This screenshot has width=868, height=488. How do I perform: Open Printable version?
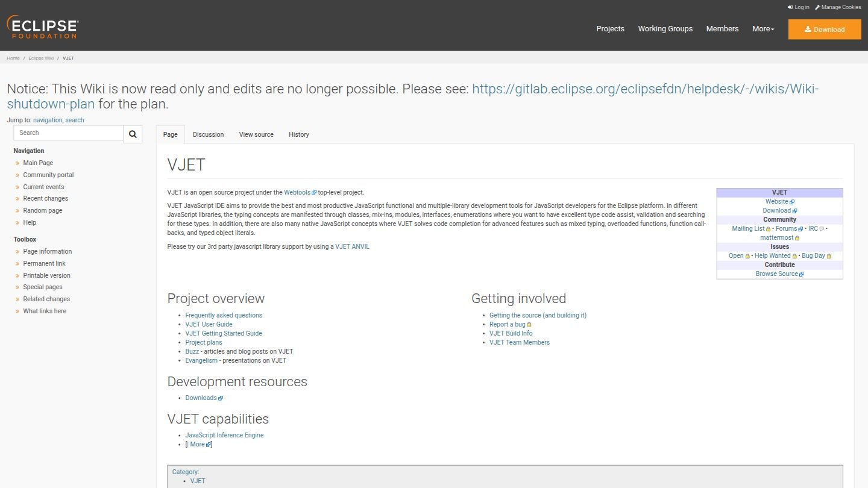point(47,275)
